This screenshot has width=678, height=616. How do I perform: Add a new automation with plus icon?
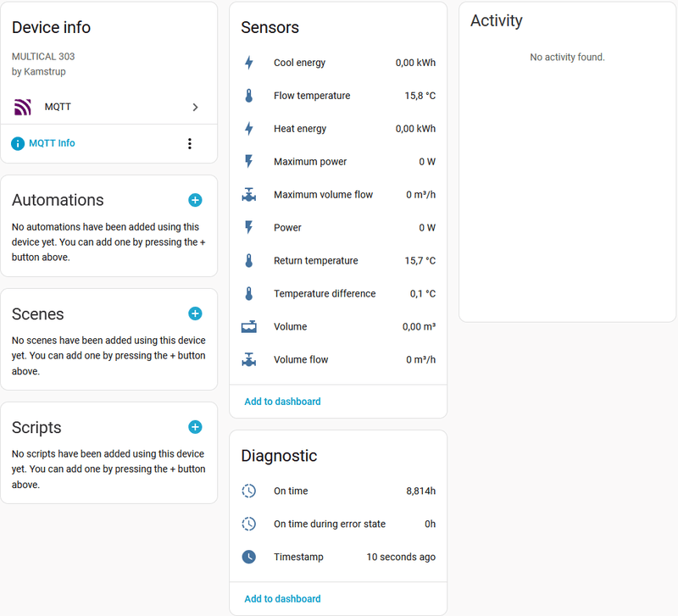pyautogui.click(x=195, y=200)
